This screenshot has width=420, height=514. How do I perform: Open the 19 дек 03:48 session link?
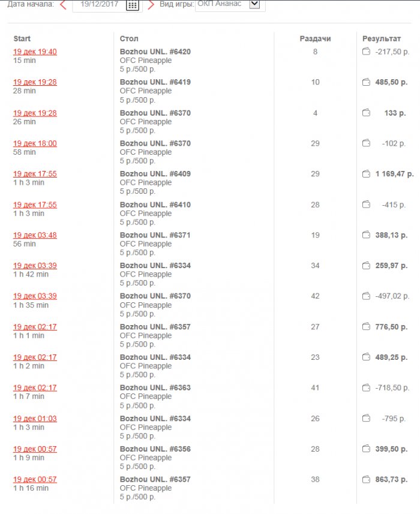pos(35,235)
